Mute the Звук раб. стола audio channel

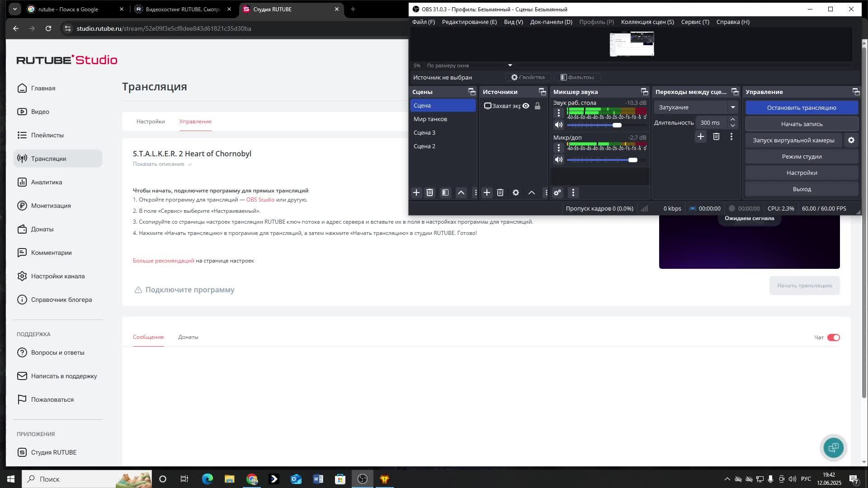point(559,125)
